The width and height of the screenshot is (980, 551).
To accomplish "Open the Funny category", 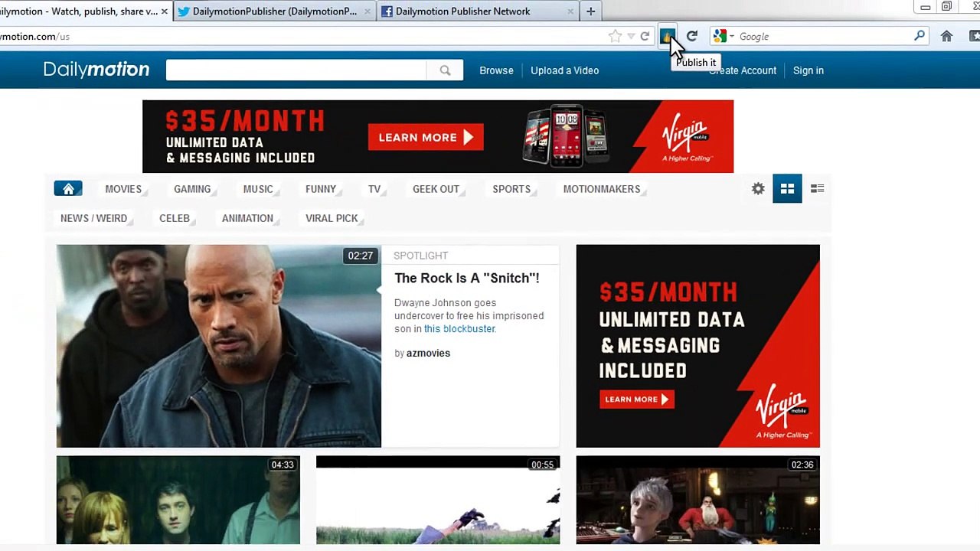I will click(x=321, y=189).
